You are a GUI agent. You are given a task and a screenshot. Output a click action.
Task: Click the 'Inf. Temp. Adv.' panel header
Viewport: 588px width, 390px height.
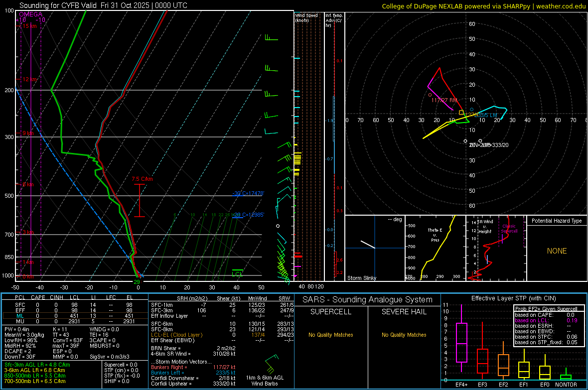pyautogui.click(x=334, y=20)
